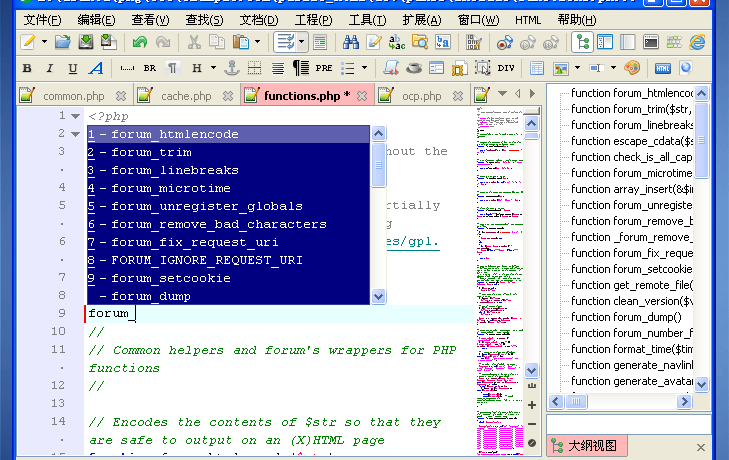Screen dimensions: 729x460
Task: Open word wrap dropdown arrow
Action: (302, 42)
